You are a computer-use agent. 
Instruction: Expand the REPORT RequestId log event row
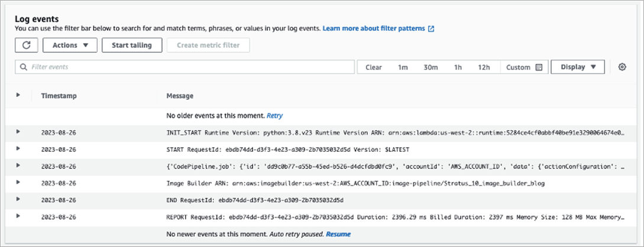click(18, 217)
